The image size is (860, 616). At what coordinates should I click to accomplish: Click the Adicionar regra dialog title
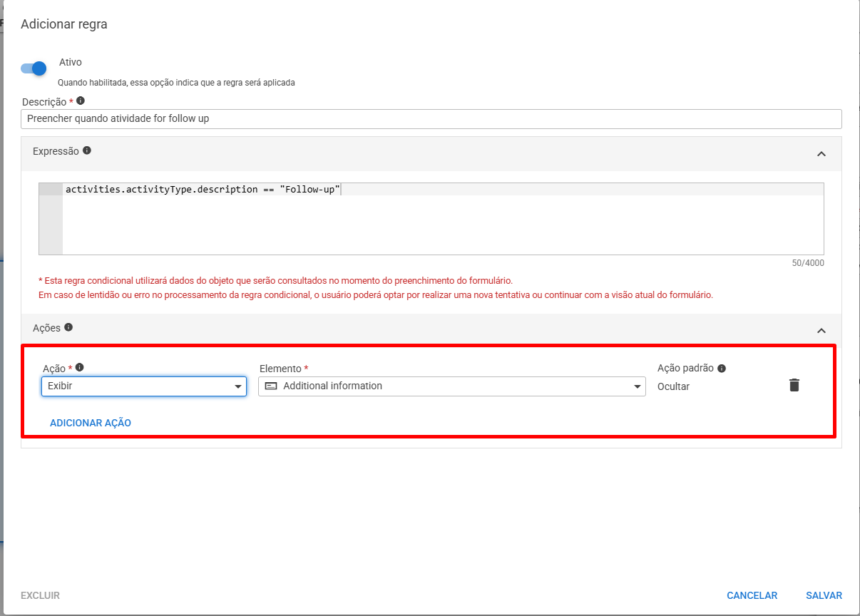point(64,24)
